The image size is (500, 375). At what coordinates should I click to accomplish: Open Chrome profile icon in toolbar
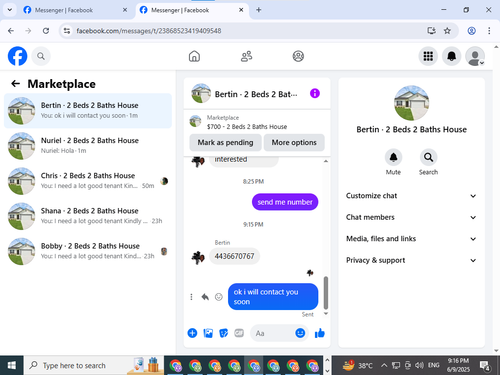tap(471, 31)
